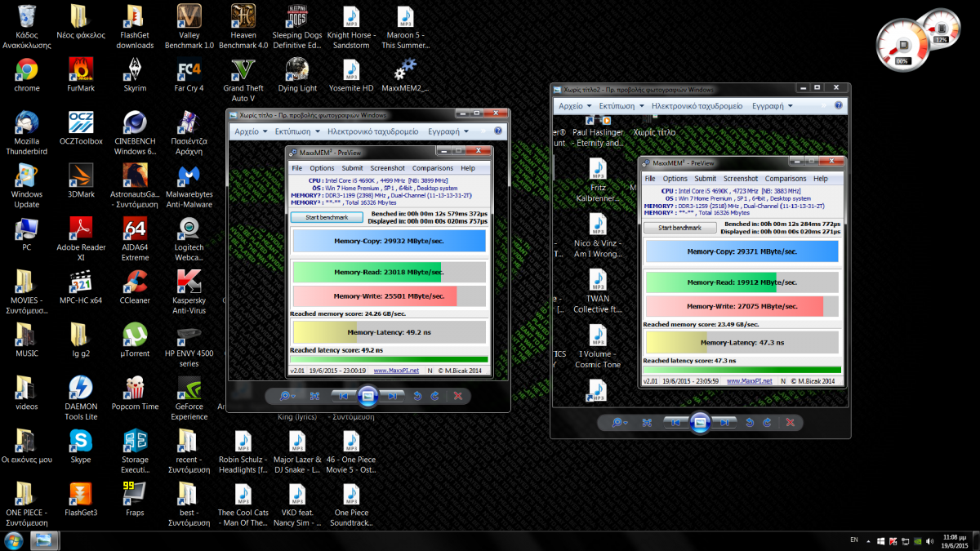Launch DAEMON Tools Lite icon
Image resolution: width=980 pixels, height=551 pixels.
pos(81,398)
